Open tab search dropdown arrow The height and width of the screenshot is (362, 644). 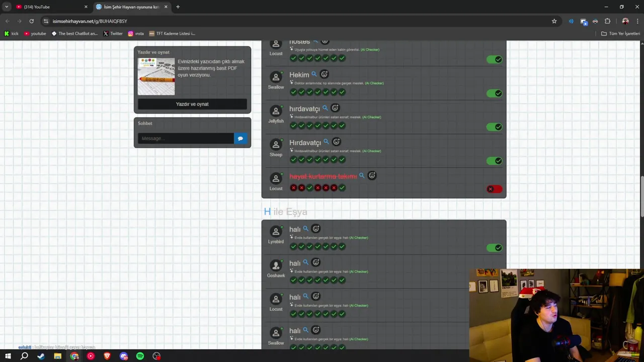pos(7,7)
